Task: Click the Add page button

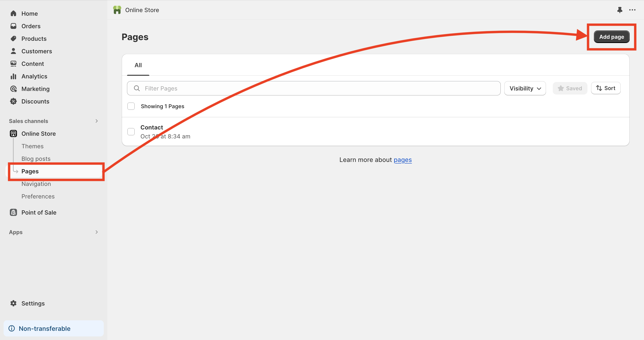Action: tap(611, 37)
